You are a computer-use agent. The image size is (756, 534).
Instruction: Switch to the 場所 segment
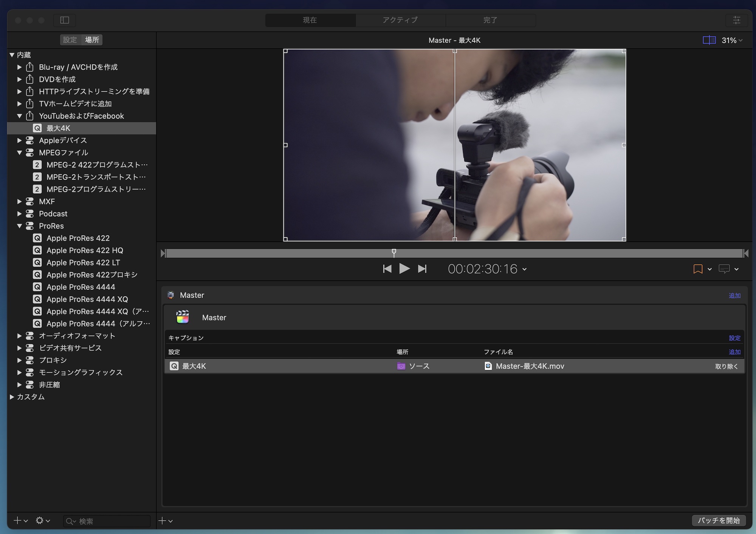[92, 40]
